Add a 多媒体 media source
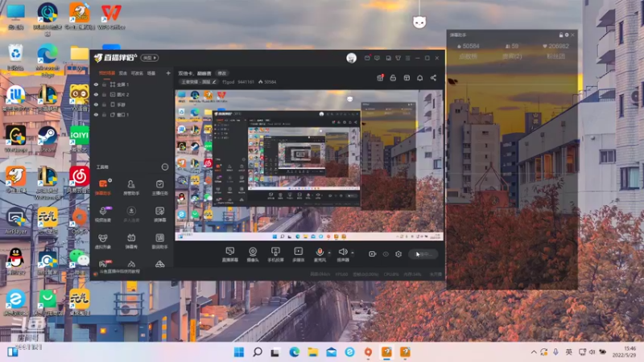 (298, 254)
